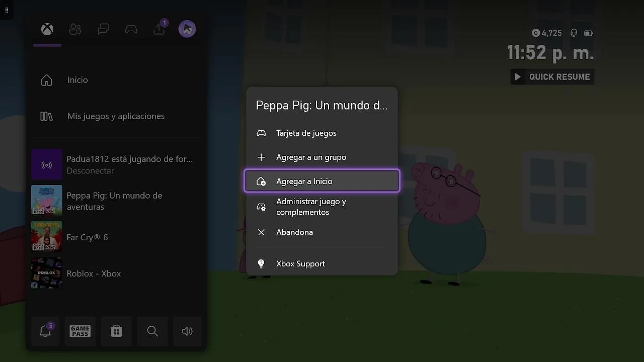
Task: Click the vertical dots handle at top-left corner
Action: [7, 10]
